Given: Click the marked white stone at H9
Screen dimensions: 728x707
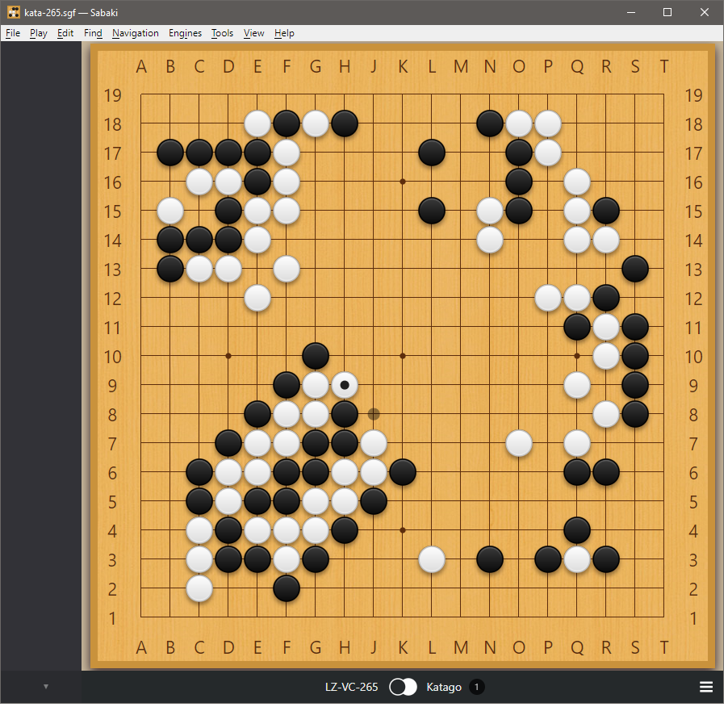Looking at the screenshot, I should (x=345, y=385).
